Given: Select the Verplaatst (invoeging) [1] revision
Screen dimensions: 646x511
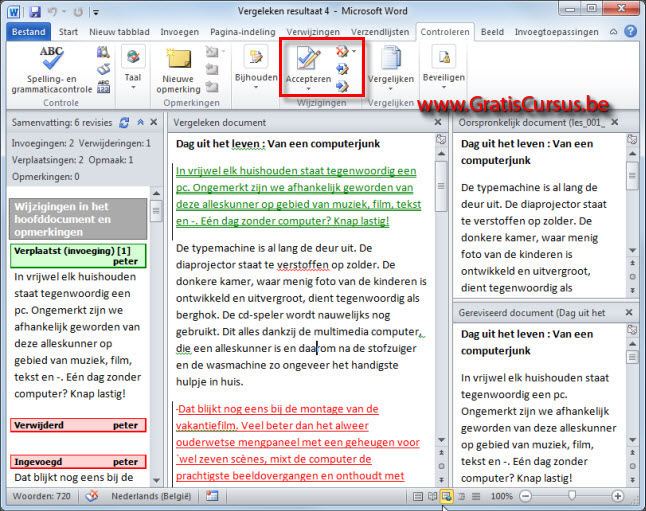Looking at the screenshot, I should tap(78, 256).
